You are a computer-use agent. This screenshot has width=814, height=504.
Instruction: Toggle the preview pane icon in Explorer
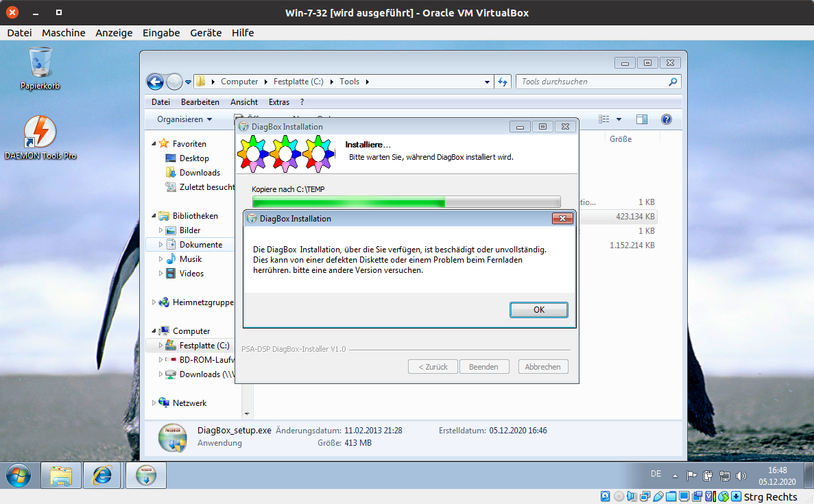pos(642,119)
